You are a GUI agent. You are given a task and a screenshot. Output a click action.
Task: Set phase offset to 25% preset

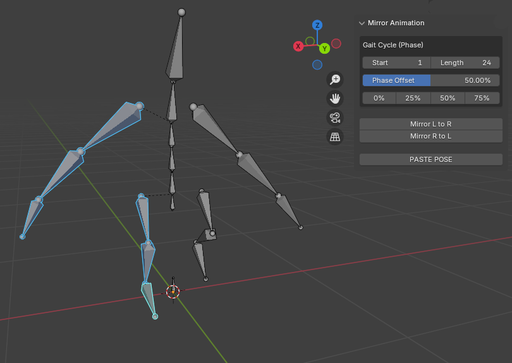click(x=413, y=98)
